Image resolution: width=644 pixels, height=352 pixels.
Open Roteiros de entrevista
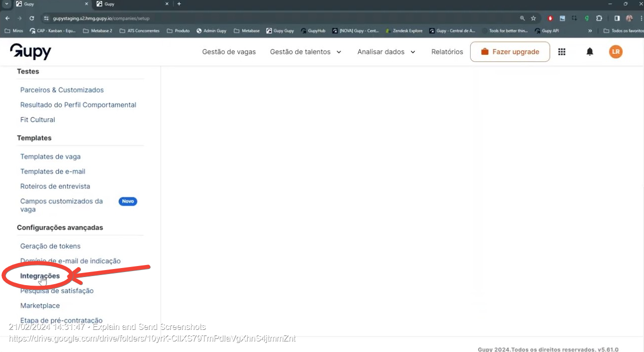pos(55,186)
